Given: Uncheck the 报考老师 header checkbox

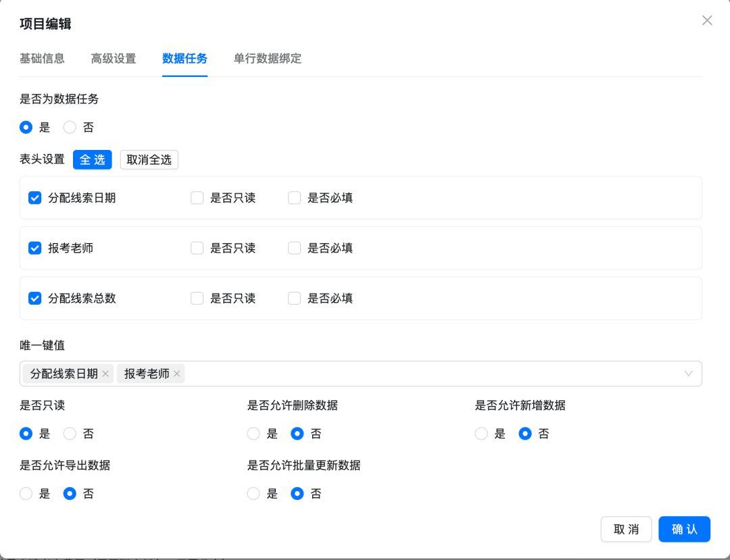Looking at the screenshot, I should [x=35, y=248].
